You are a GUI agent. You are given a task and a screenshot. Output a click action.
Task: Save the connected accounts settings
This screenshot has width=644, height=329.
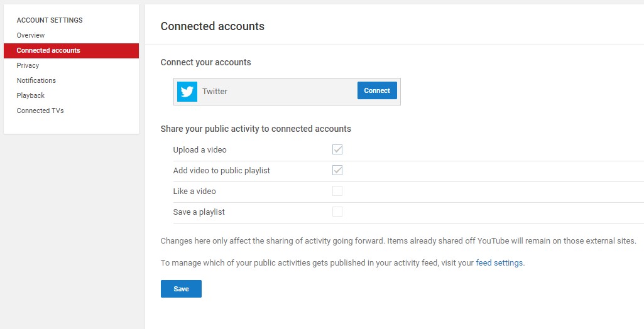pyautogui.click(x=181, y=289)
